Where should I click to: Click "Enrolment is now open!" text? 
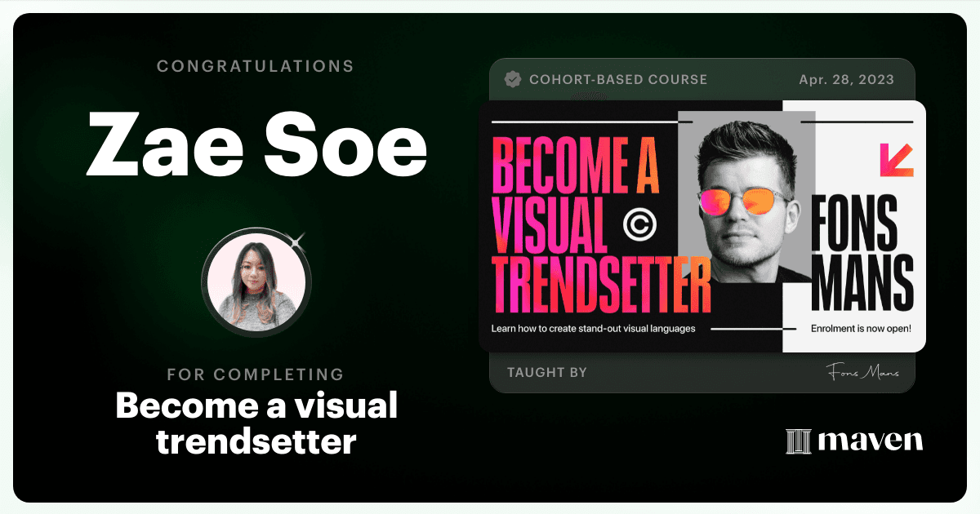861,329
